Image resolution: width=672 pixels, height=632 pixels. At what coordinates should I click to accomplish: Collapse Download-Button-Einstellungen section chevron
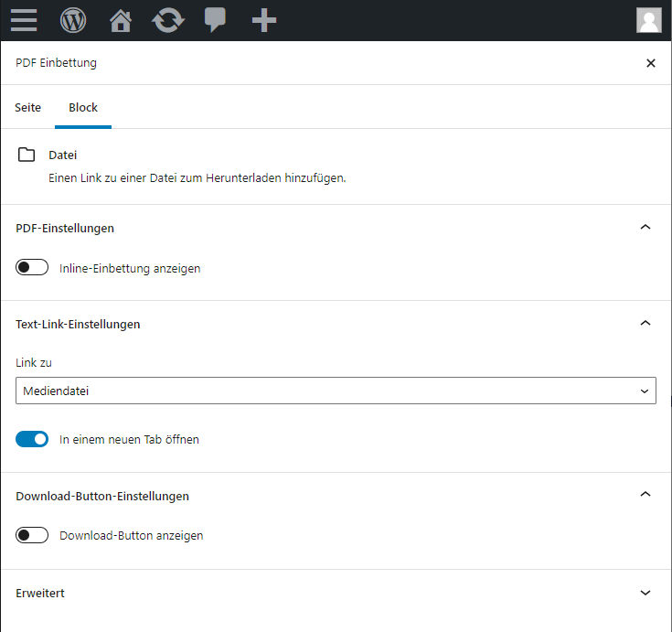645,495
